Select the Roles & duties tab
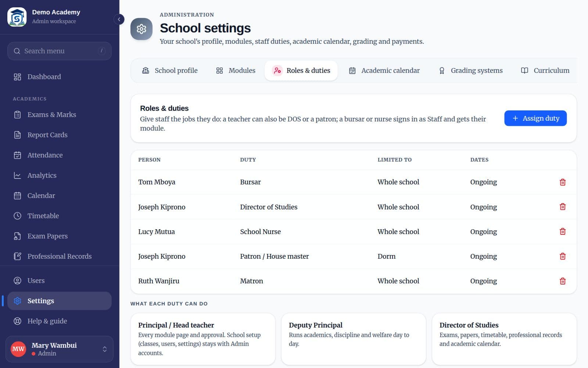Viewport: 588px width, 368px height. pos(301,70)
